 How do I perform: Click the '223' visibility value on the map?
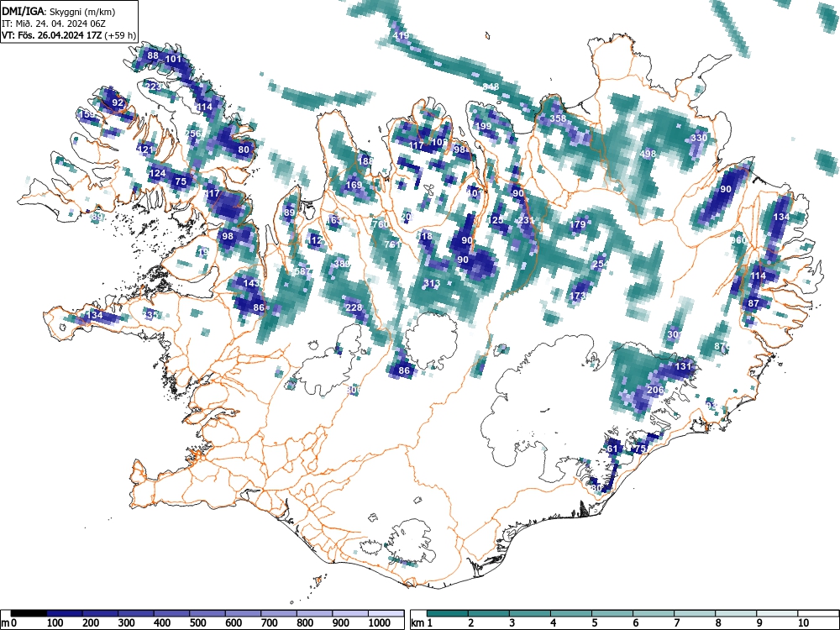coord(153,87)
